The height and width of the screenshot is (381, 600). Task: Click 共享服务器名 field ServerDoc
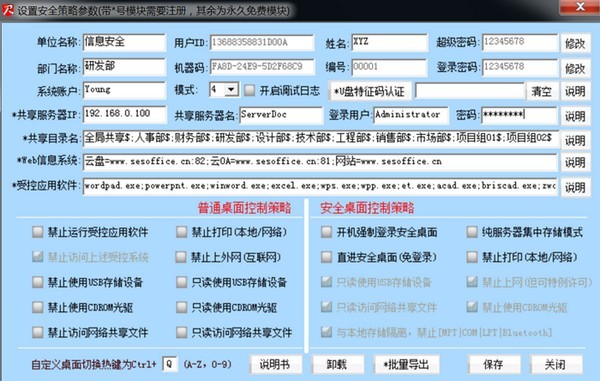click(x=281, y=115)
